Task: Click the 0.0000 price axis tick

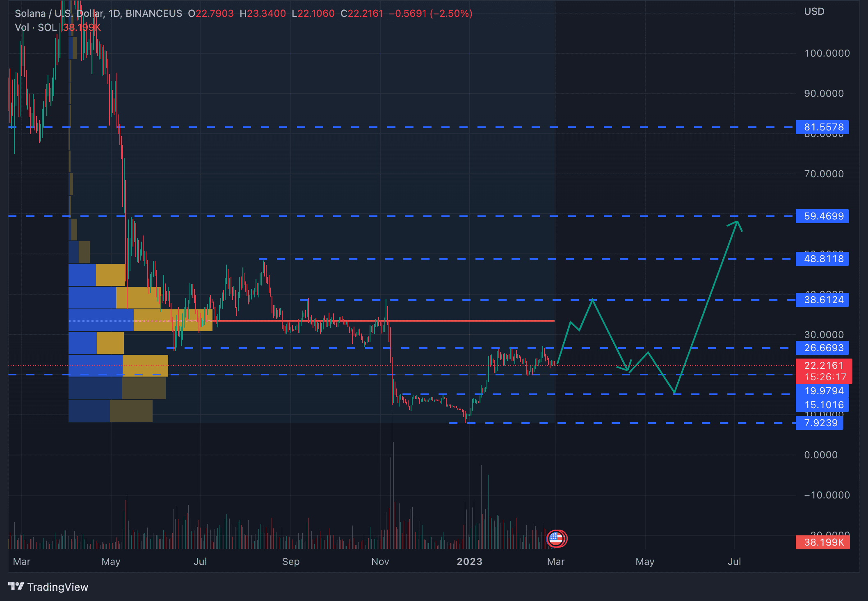Action: pos(821,455)
